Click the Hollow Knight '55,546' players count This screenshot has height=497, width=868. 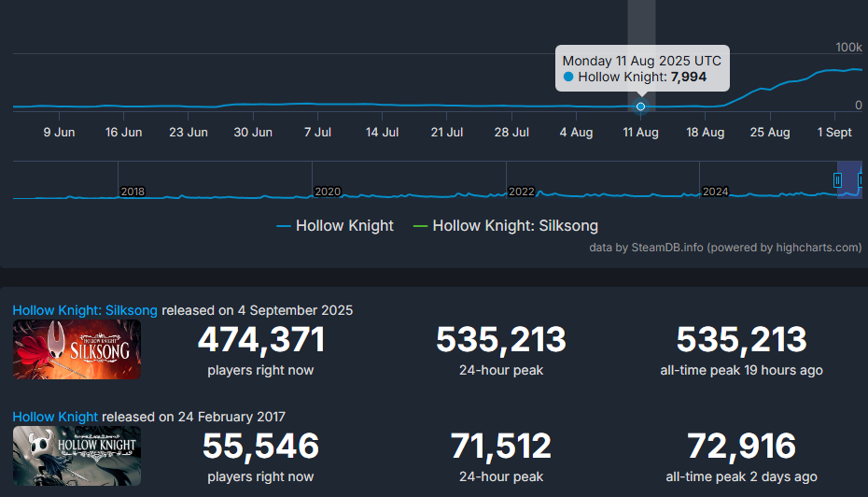[x=260, y=446]
